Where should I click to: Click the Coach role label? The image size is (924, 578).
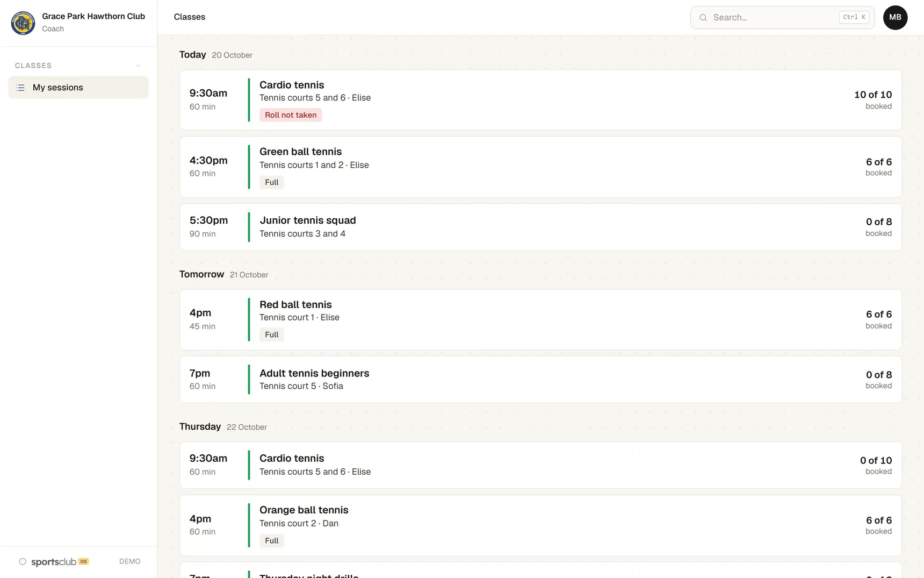[53, 29]
